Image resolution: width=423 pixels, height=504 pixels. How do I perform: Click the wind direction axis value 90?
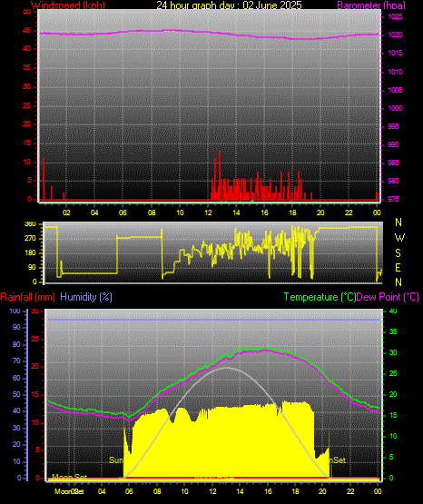tap(33, 267)
